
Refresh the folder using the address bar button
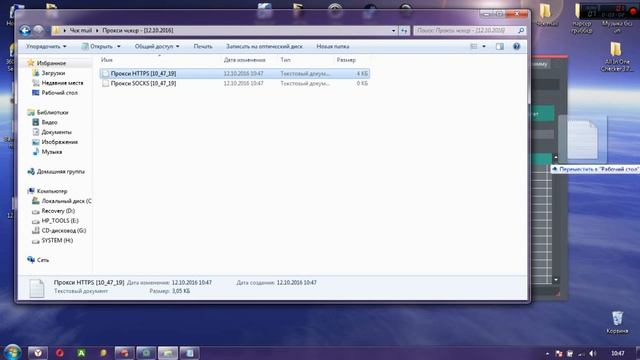(404, 31)
